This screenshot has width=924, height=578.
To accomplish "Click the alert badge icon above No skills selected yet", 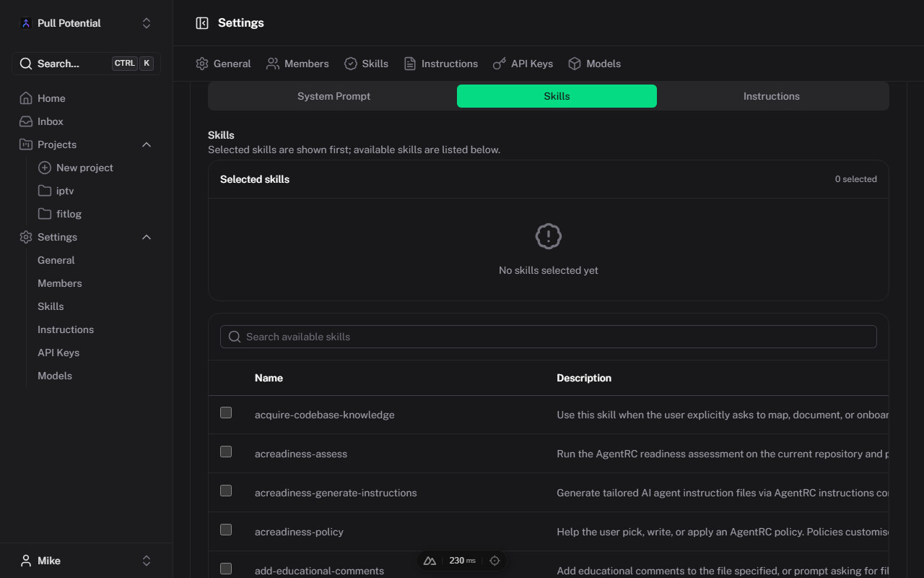I will 549,236.
